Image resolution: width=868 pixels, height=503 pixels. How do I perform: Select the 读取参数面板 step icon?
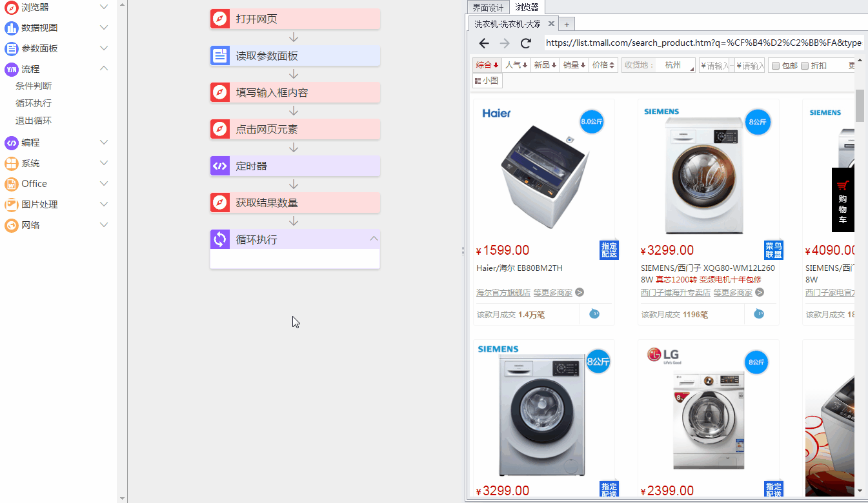[220, 55]
